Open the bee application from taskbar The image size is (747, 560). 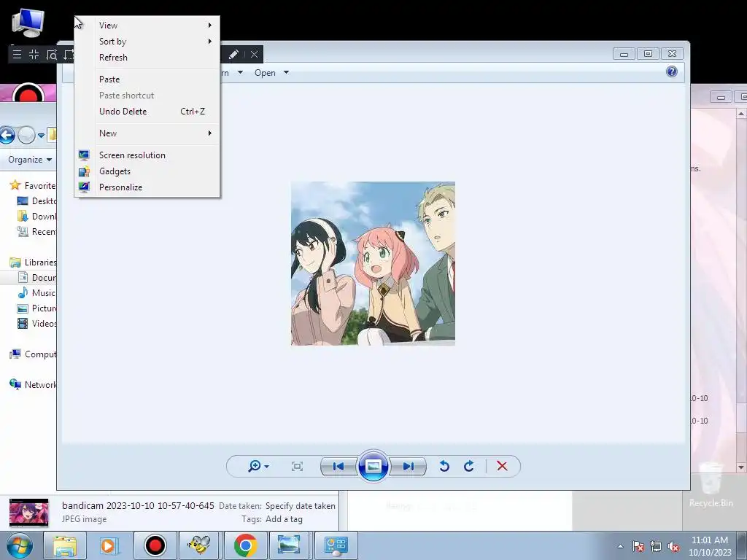click(199, 545)
